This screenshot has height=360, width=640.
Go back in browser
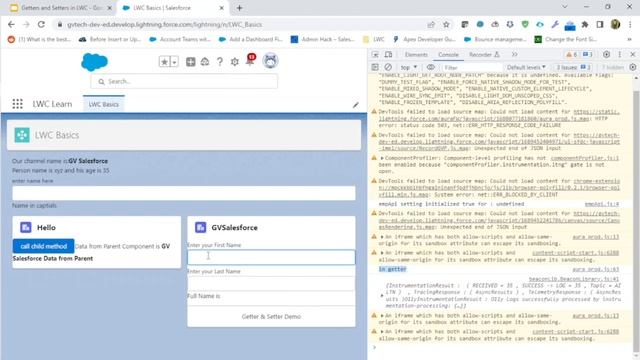(x=11, y=24)
